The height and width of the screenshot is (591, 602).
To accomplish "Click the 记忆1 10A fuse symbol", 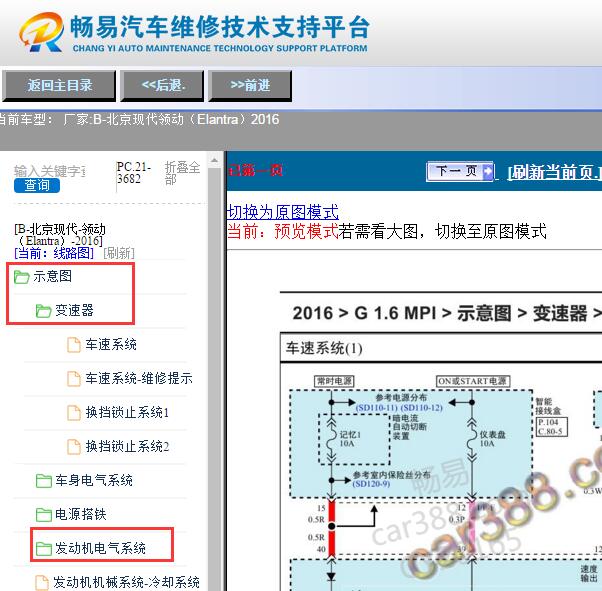I will 331,439.
